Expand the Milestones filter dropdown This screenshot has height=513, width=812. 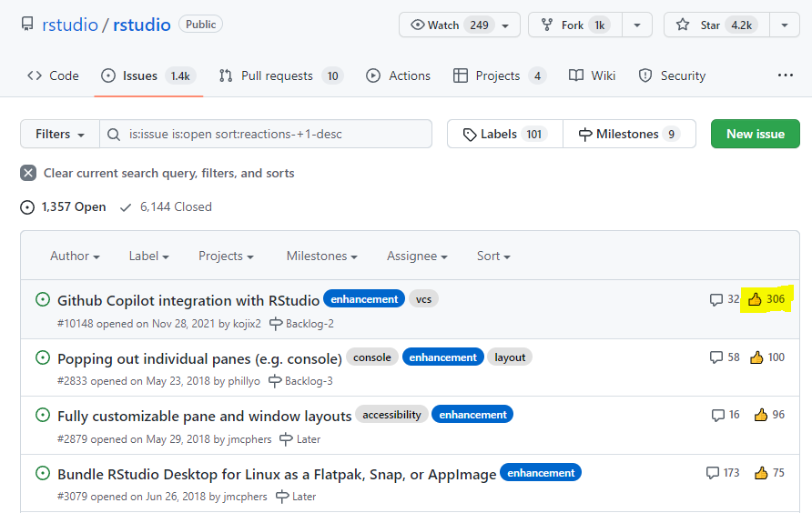pos(322,256)
